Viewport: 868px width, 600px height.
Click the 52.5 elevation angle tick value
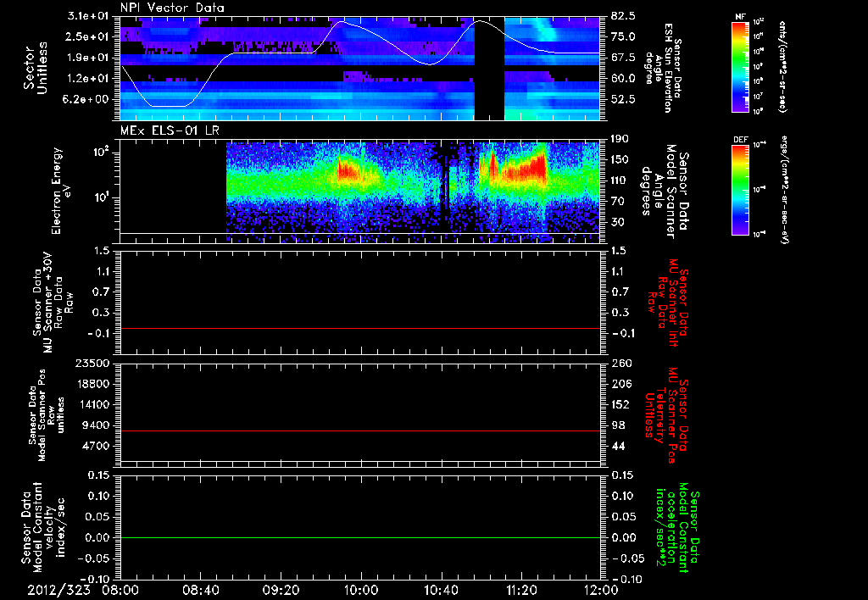624,99
